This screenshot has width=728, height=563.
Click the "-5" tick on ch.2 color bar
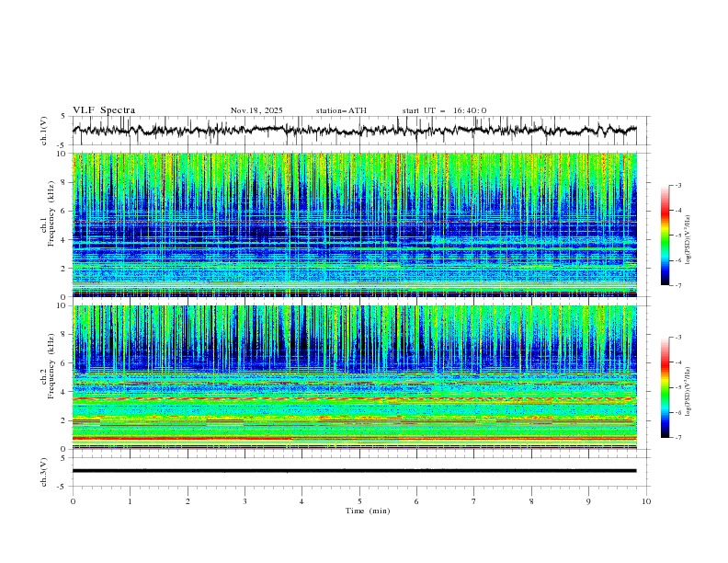coord(677,387)
